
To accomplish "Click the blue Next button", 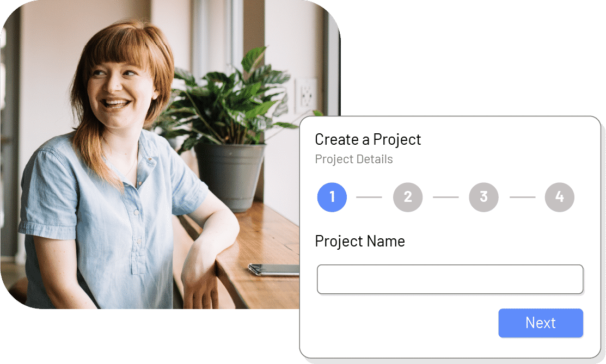I will click(x=541, y=323).
